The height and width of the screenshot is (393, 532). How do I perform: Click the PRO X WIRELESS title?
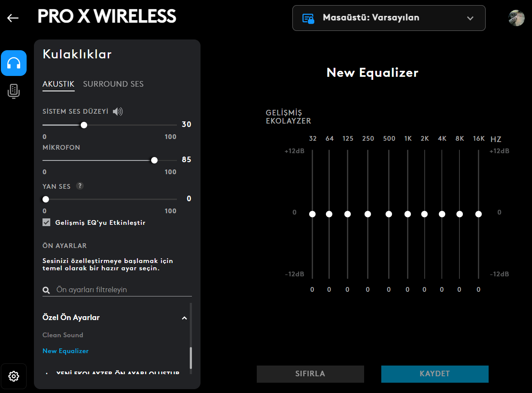[107, 16]
